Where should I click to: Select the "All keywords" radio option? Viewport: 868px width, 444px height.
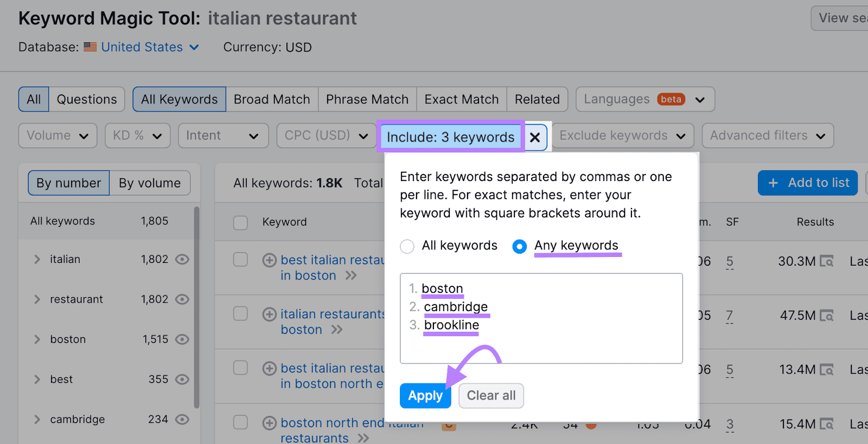pyautogui.click(x=407, y=246)
